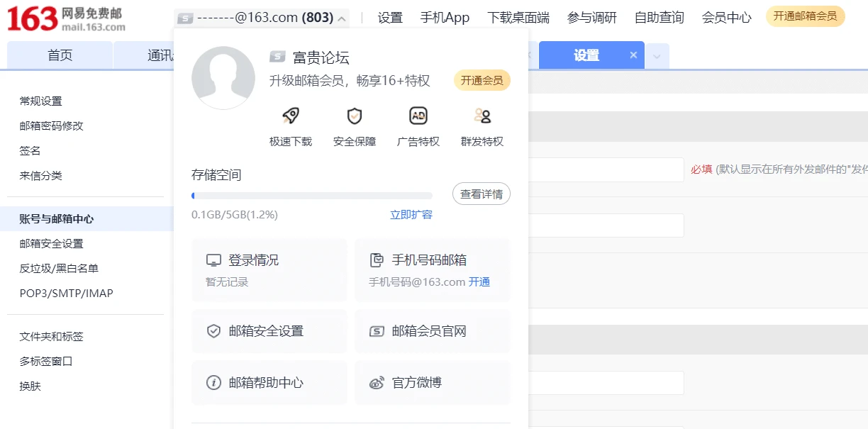Open the 邮箱安全设置 card
Image resolution: width=868 pixels, height=429 pixels.
point(269,331)
